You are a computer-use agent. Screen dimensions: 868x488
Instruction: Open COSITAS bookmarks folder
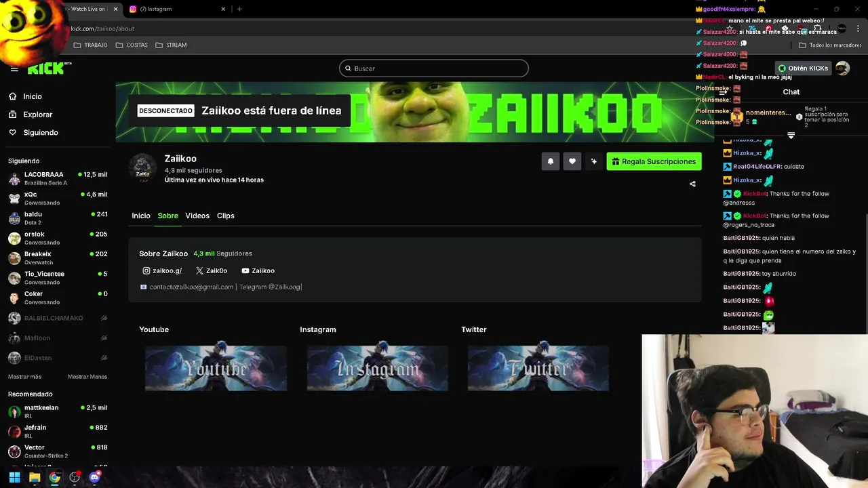(x=132, y=45)
